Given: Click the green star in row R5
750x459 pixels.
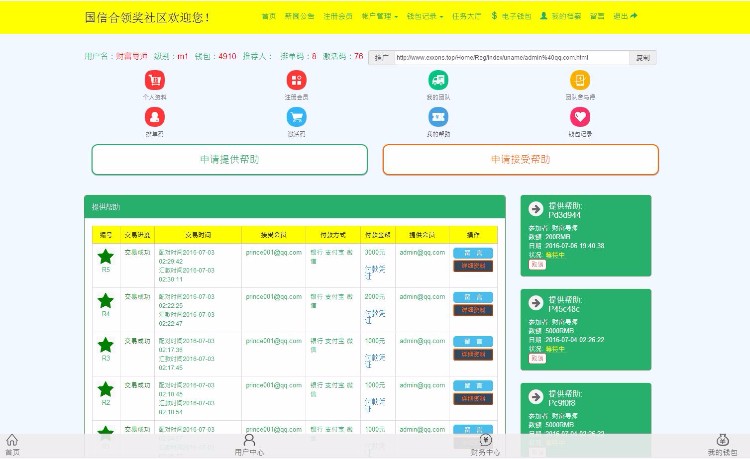Looking at the screenshot, I should (x=106, y=257).
